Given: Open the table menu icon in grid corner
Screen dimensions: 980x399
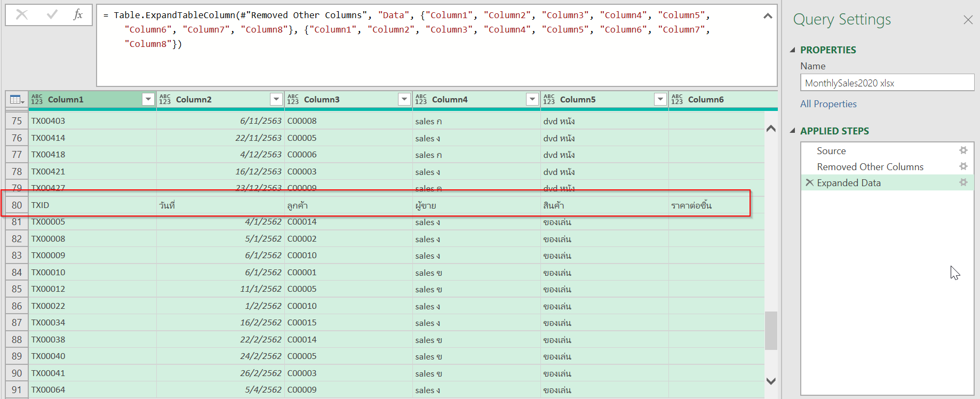Looking at the screenshot, I should coord(17,100).
